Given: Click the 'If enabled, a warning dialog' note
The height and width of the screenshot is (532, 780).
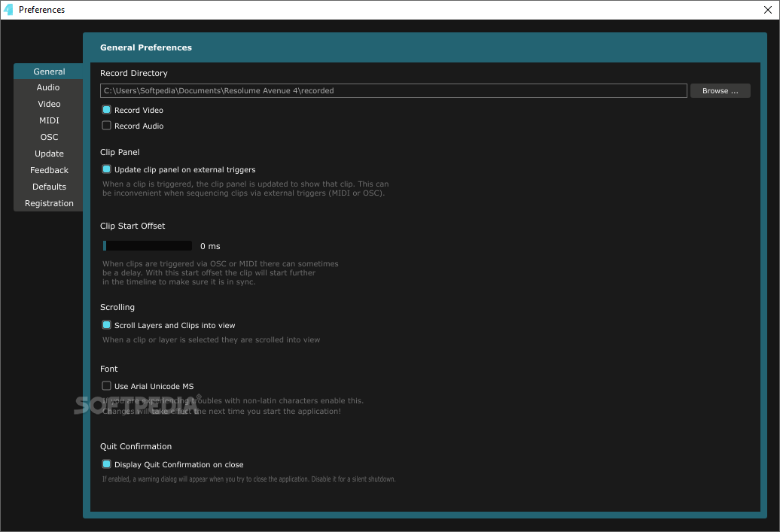Looking at the screenshot, I should coord(248,479).
